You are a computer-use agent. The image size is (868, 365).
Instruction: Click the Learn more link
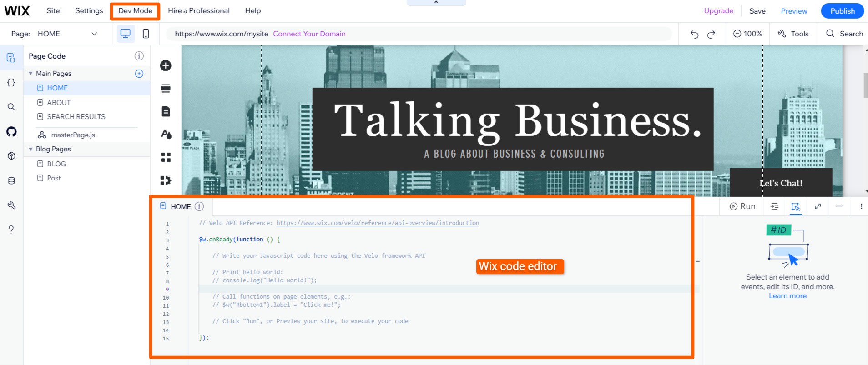point(787,296)
